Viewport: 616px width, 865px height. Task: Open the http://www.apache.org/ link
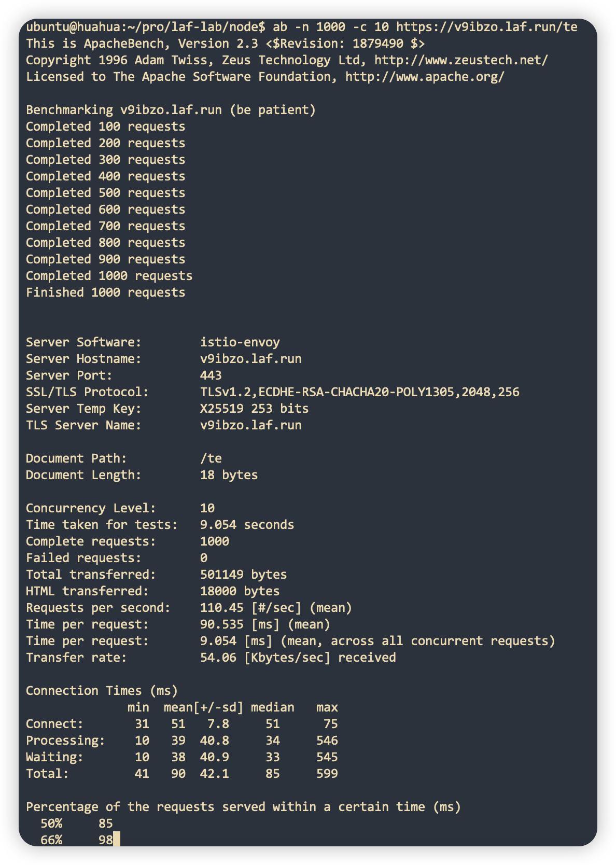pos(424,77)
